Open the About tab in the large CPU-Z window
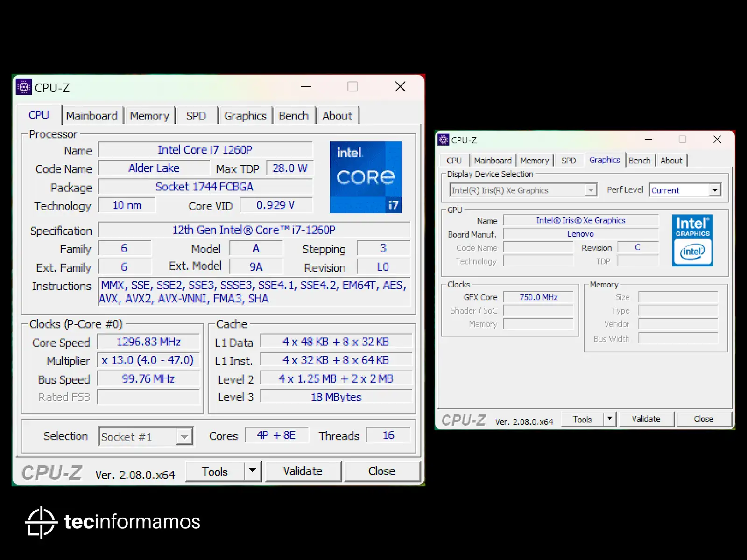Image resolution: width=747 pixels, height=560 pixels. coord(338,116)
